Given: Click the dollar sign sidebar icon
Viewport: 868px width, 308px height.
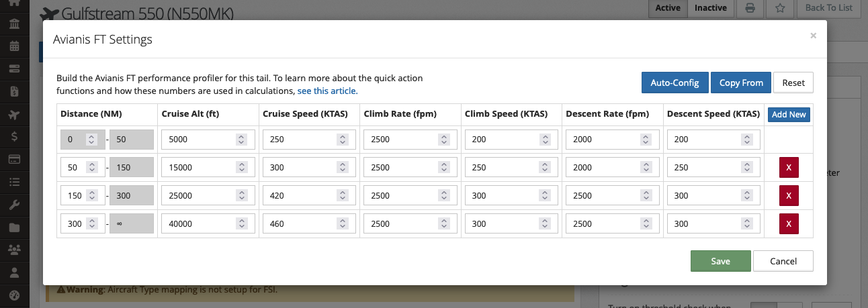Looking at the screenshot, I should [x=14, y=136].
